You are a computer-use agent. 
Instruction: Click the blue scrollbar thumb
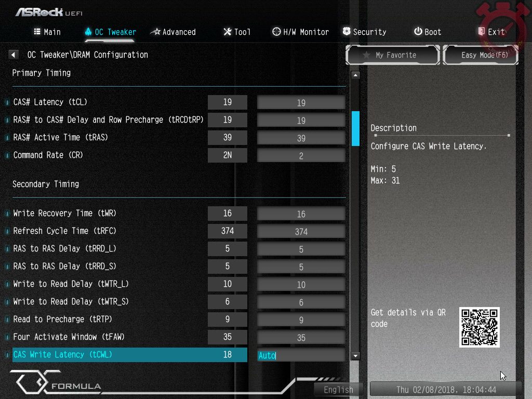point(355,128)
